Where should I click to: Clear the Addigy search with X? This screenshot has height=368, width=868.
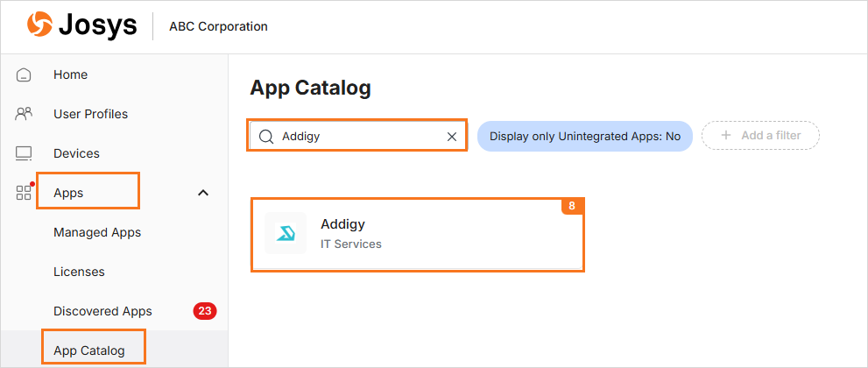pyautogui.click(x=452, y=136)
